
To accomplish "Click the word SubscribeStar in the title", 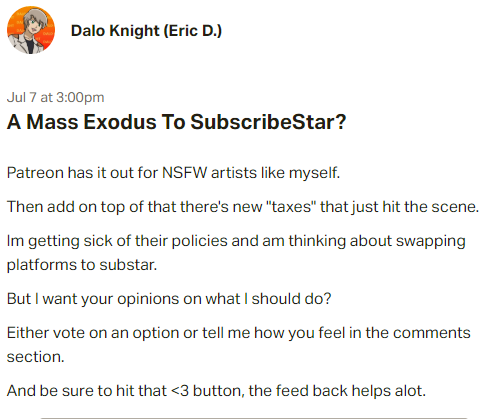I will [x=261, y=122].
